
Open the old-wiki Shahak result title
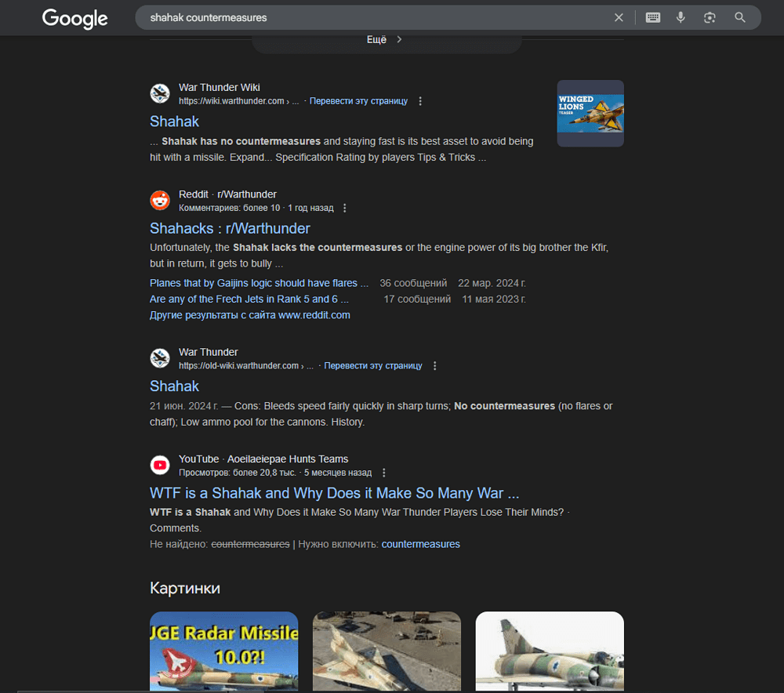coord(175,386)
